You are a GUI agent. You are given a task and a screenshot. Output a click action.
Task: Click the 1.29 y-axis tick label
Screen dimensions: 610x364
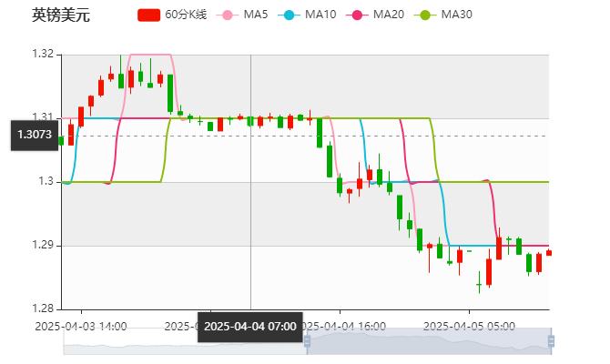[42, 246]
